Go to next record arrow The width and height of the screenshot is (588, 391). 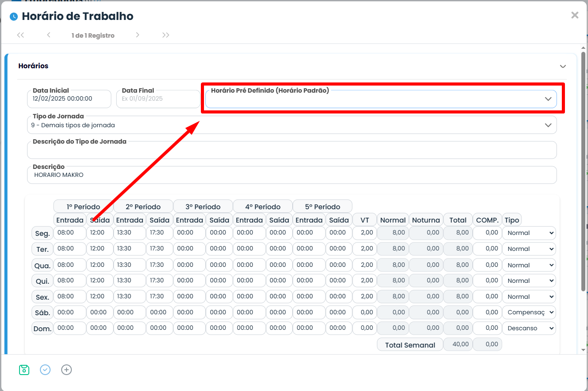pyautogui.click(x=137, y=35)
